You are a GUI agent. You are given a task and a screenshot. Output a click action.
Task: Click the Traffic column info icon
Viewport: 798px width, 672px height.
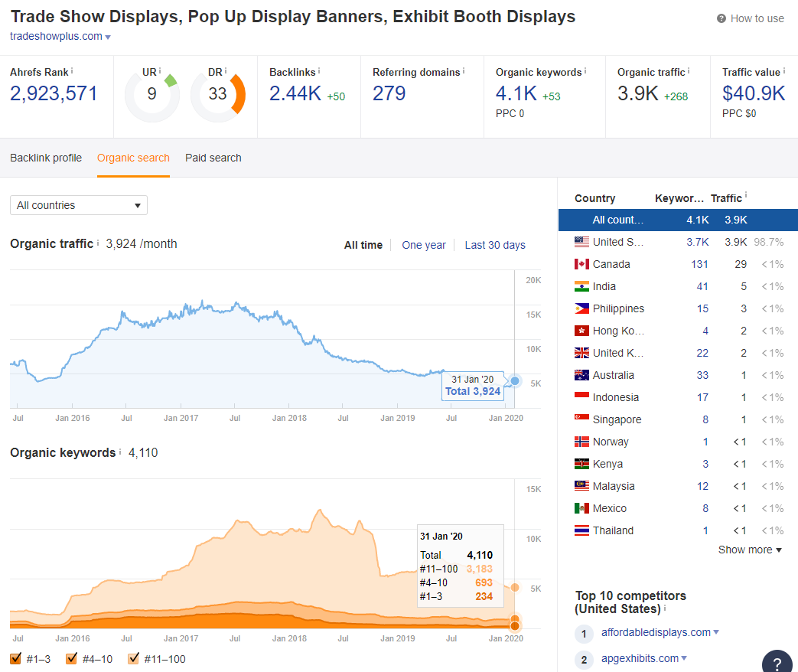[746, 194]
